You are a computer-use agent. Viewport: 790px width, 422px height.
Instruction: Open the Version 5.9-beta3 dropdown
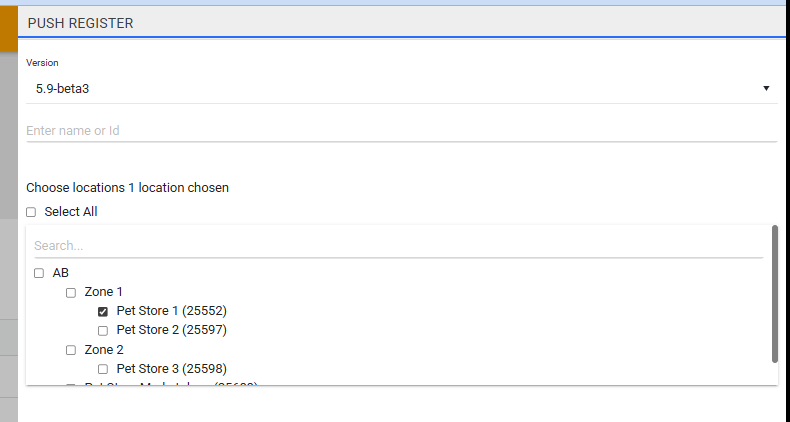pos(400,88)
